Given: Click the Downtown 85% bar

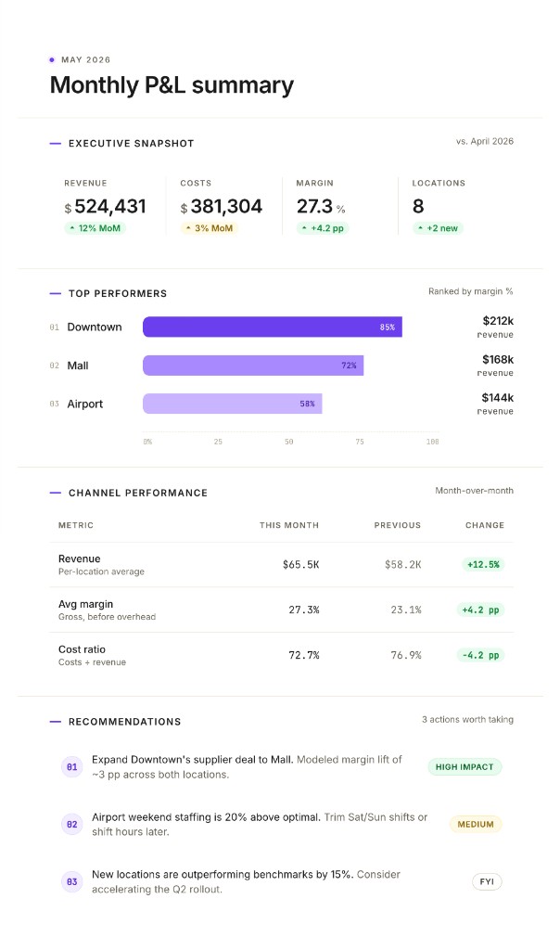Looking at the screenshot, I should pyautogui.click(x=273, y=327).
